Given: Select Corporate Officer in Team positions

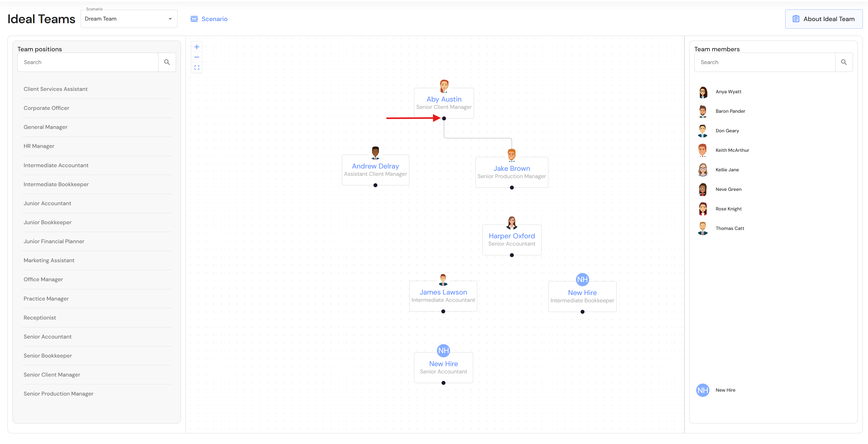Looking at the screenshot, I should click(x=47, y=108).
